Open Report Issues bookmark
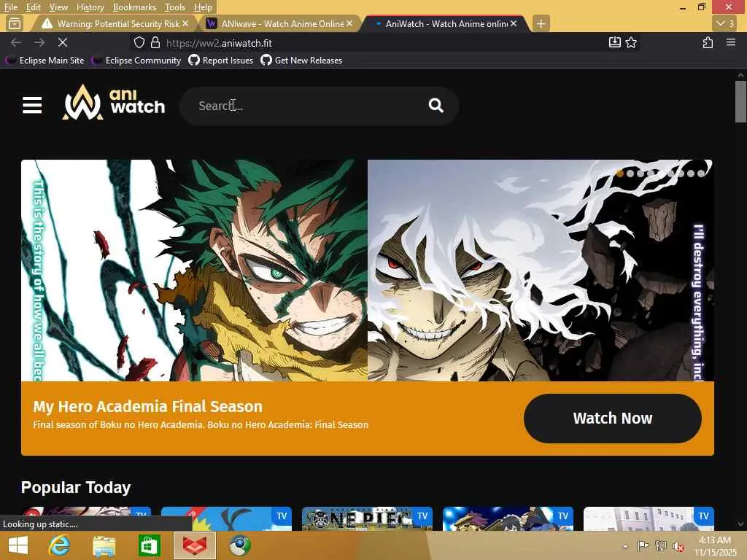The width and height of the screenshot is (747, 560). [220, 61]
